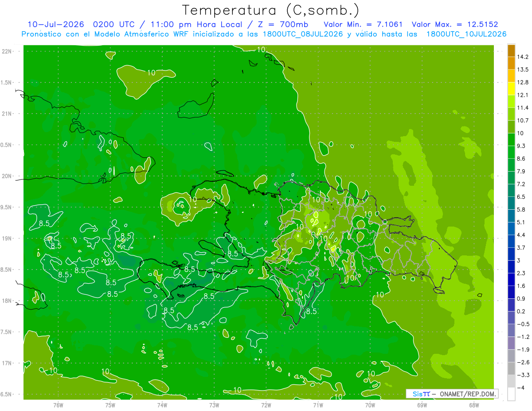Viewport: 532px width, 411px height.
Task: Click the "70W" longitude axis label
Action: click(x=370, y=405)
